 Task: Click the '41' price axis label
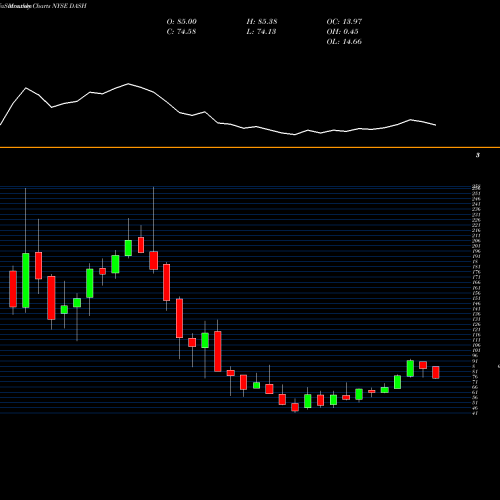(x=475, y=413)
